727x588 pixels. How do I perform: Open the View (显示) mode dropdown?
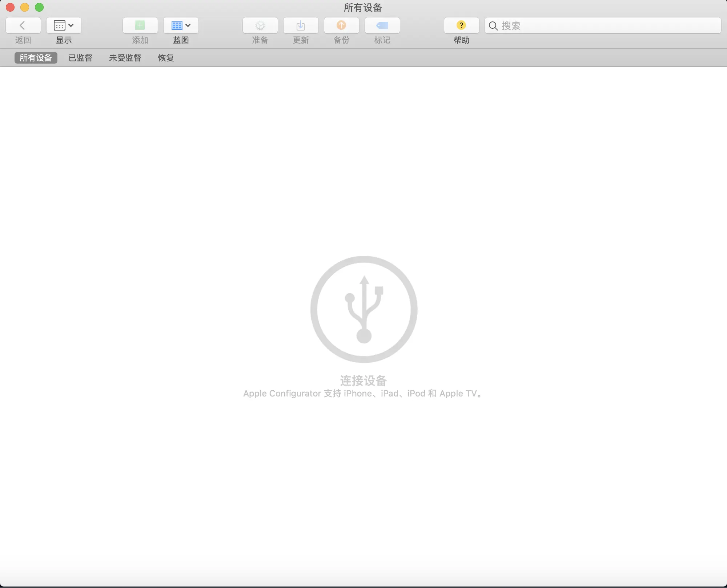coord(64,25)
